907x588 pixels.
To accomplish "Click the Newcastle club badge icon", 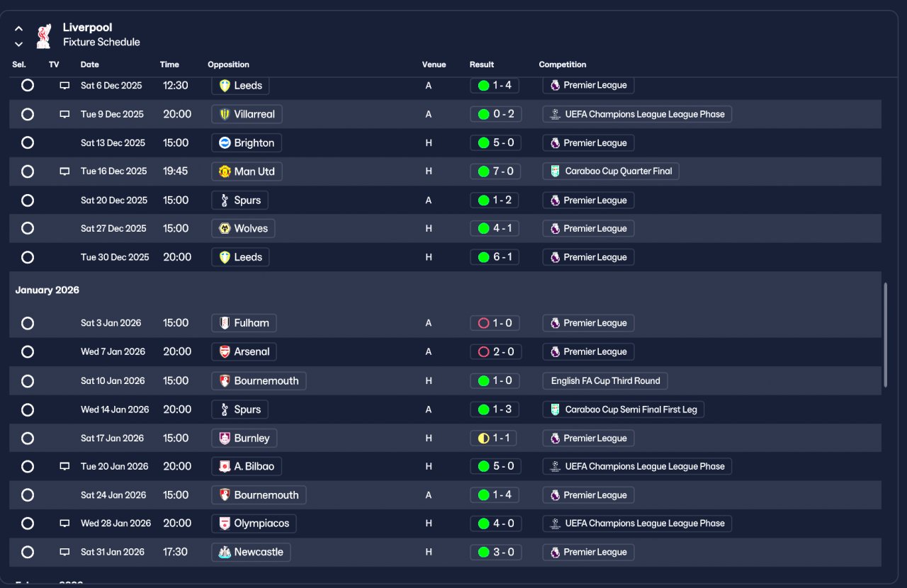I will [x=225, y=553].
